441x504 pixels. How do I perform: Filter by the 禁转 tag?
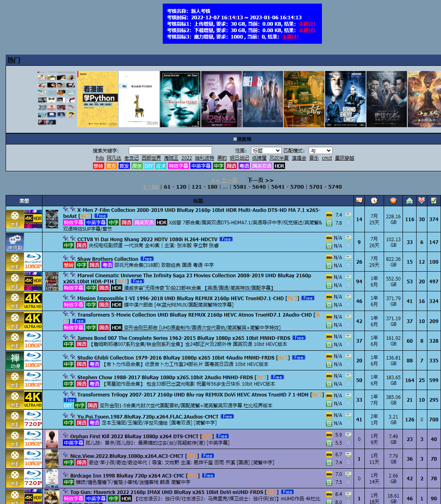pyautogui.click(x=99, y=166)
